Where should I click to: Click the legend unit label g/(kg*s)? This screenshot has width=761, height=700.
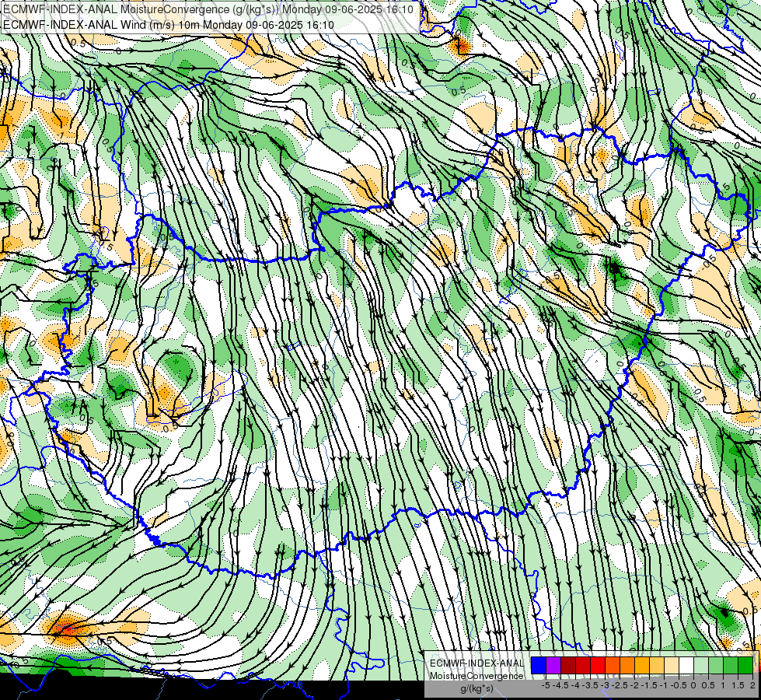point(477,689)
